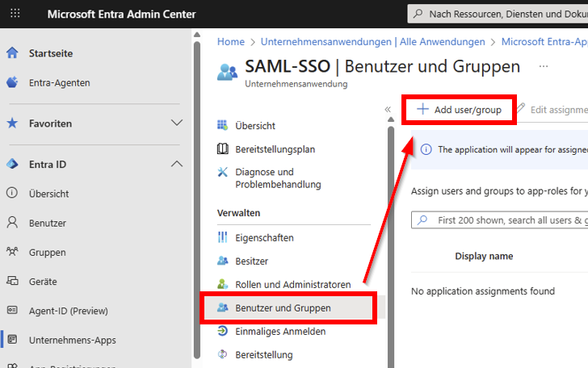
Task: Select Besitzer in the Verwalten menu
Action: click(251, 261)
